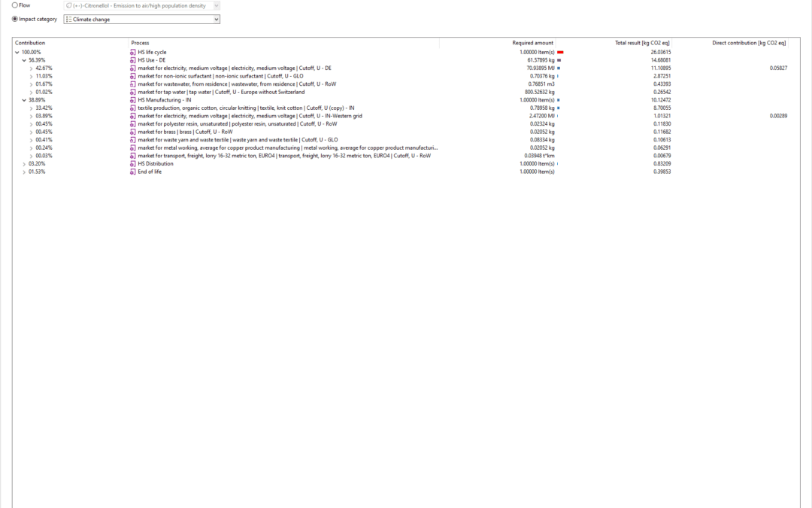Screen dimensions: 812x508
Task: Select the HS life cycle process name
Action: (x=152, y=53)
